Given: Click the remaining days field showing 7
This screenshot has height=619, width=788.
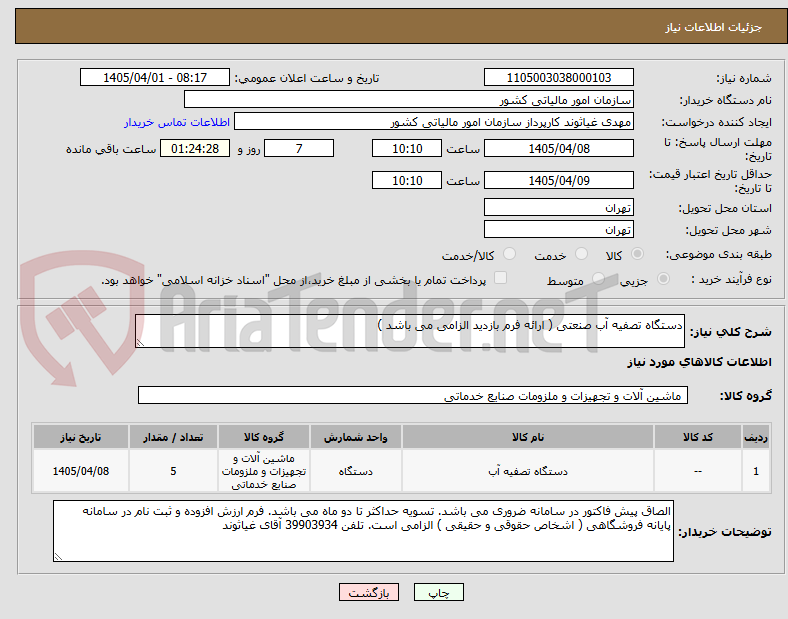Looking at the screenshot, I should 299,148.
